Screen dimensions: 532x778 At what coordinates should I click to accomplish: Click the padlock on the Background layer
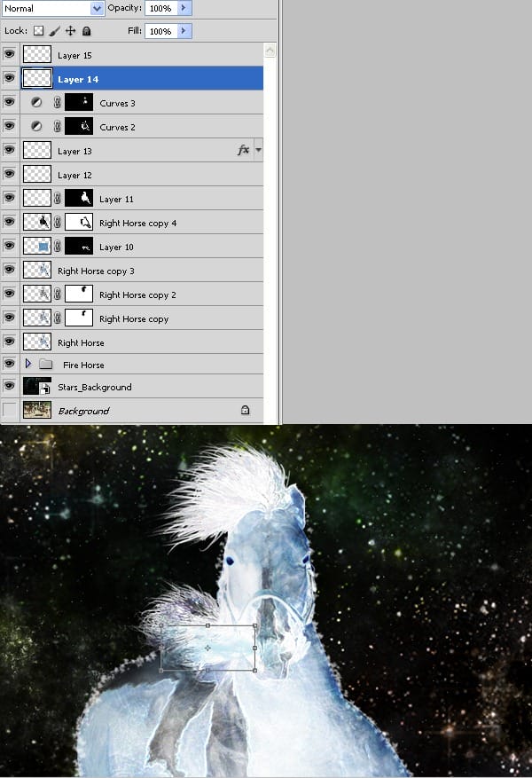tap(245, 411)
